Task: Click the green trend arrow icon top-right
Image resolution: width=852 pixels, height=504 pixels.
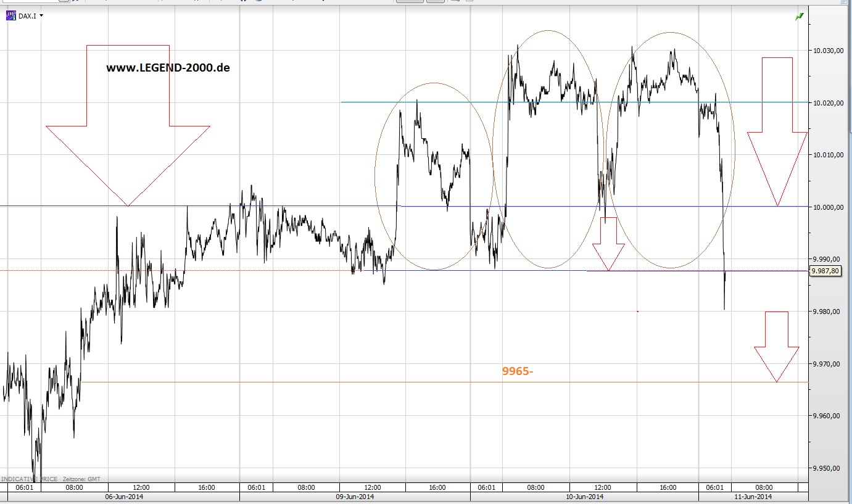Action: pos(799,15)
